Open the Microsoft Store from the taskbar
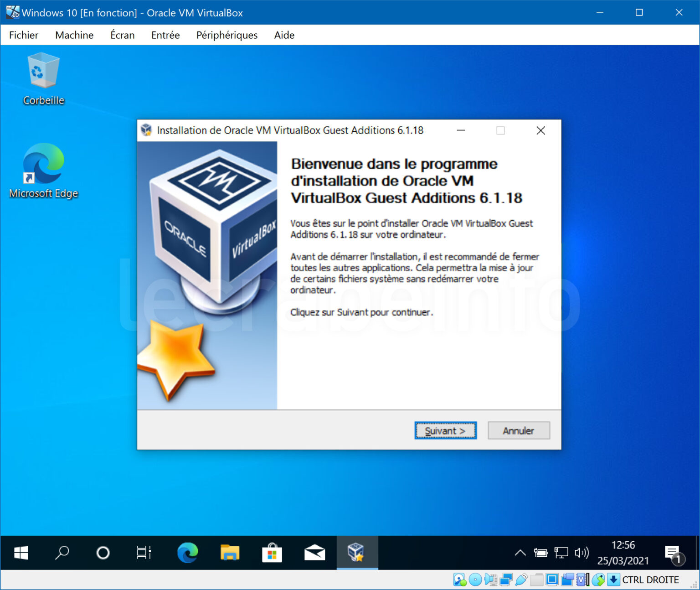 coord(273,553)
